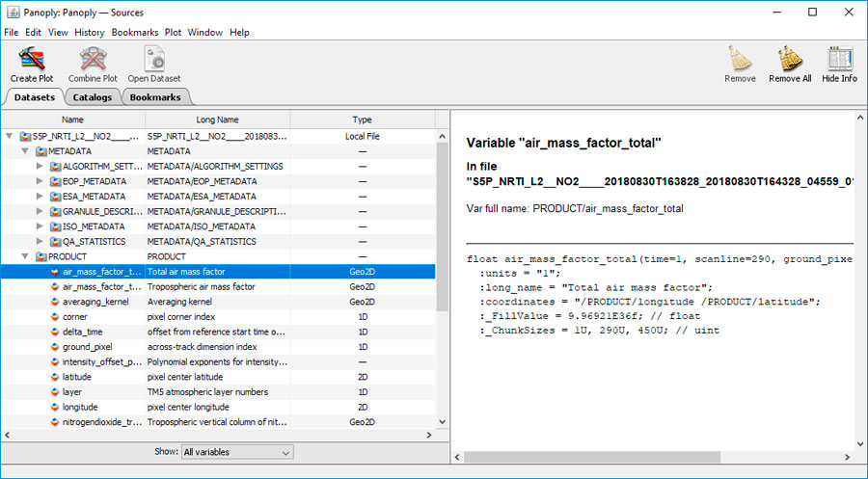Click the EOP_METADATA group icon
868x479 pixels.
pyautogui.click(x=55, y=181)
